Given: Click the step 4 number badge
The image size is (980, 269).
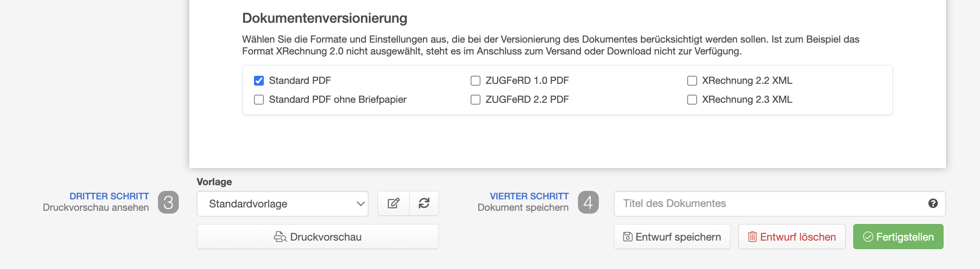Looking at the screenshot, I should coord(588,202).
